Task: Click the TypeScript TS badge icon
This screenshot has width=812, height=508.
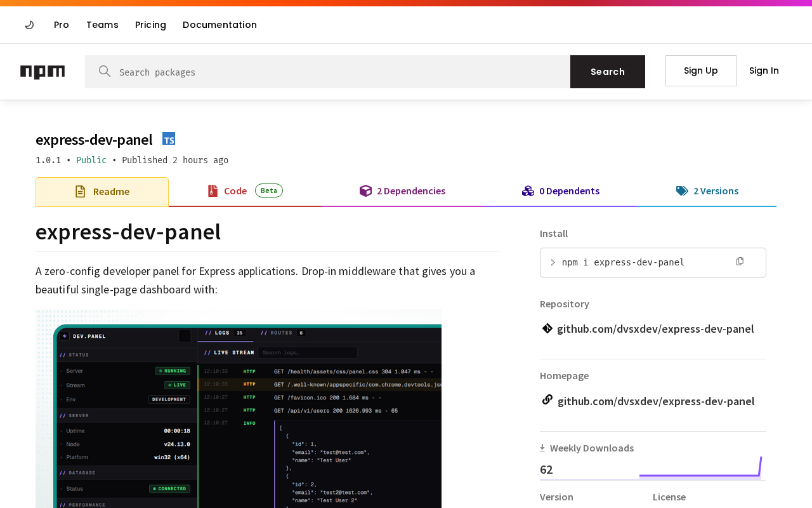Action: (169, 138)
